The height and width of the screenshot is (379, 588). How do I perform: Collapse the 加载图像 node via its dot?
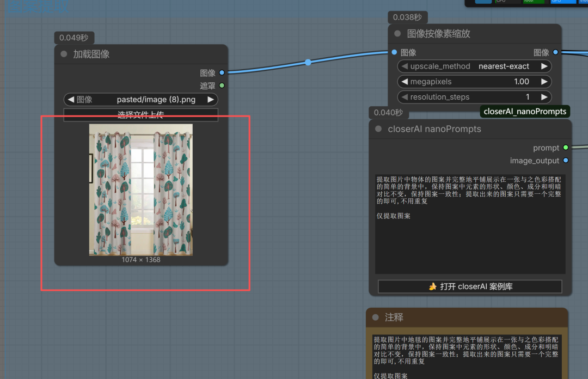[x=64, y=54]
